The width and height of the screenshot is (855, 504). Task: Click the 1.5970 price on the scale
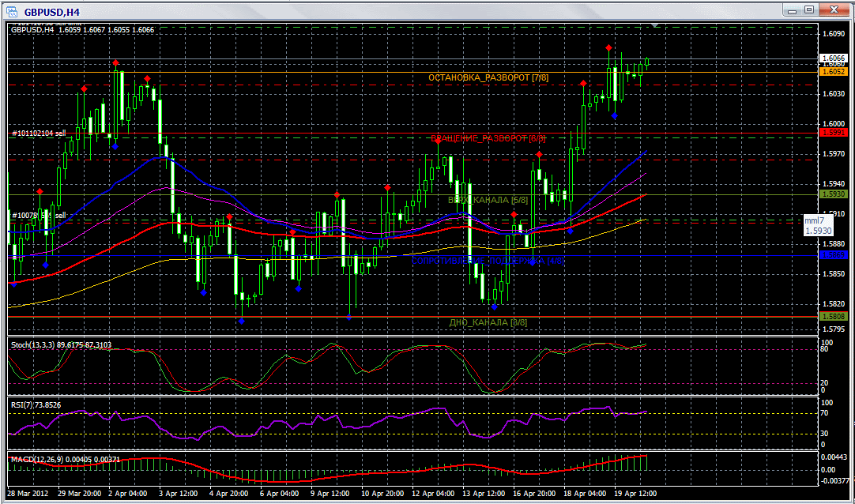click(833, 154)
